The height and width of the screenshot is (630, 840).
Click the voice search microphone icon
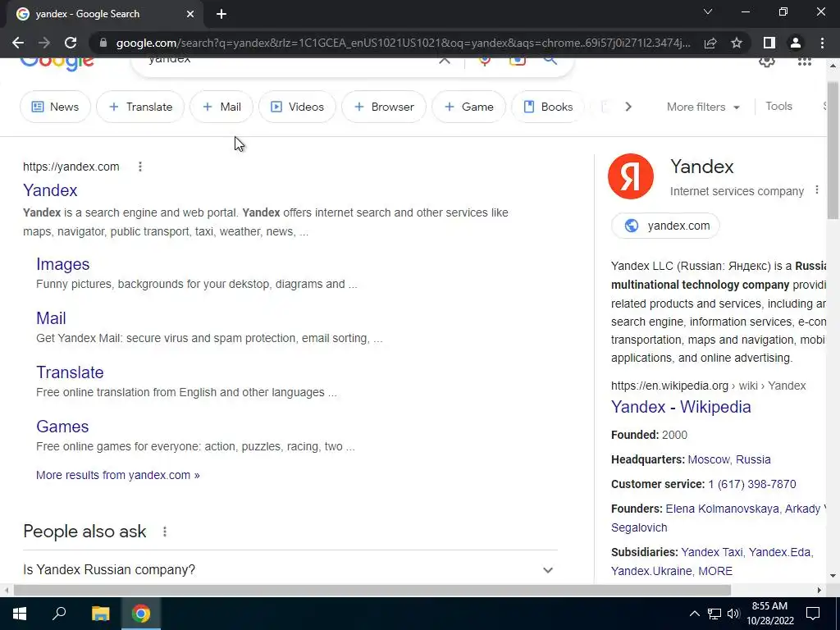click(x=485, y=60)
